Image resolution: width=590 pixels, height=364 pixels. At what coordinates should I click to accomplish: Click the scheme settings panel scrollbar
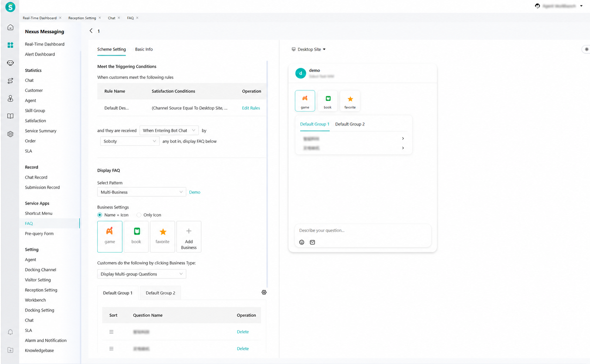pos(267,174)
